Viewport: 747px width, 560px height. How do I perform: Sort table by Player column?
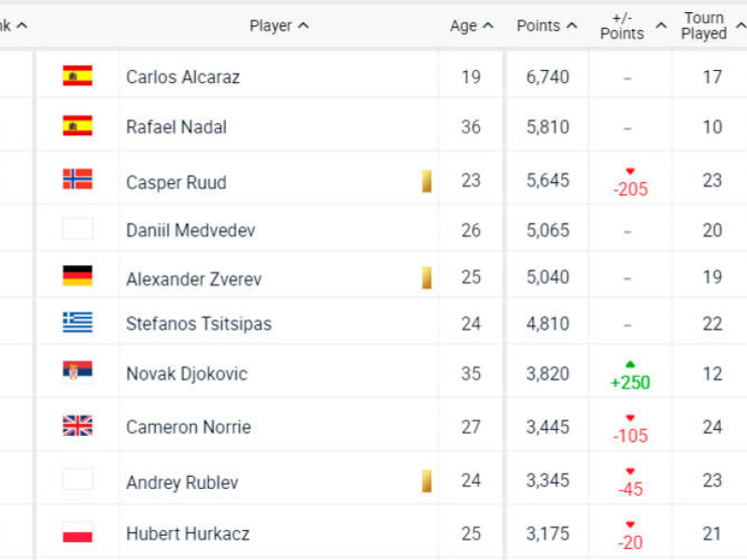click(278, 26)
